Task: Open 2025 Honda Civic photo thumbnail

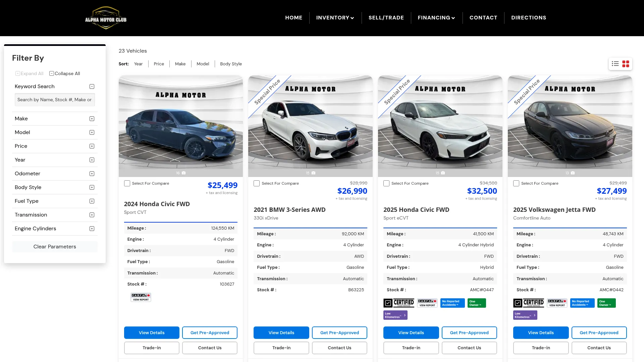Action: point(440,126)
